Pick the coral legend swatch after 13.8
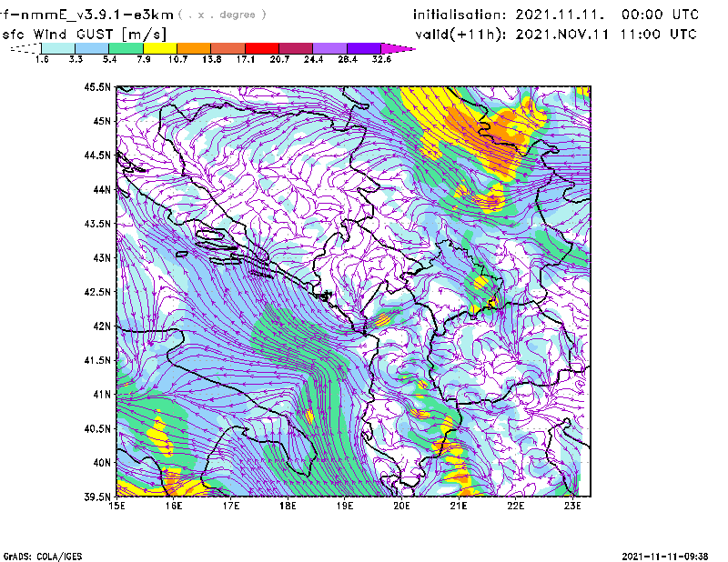 click(x=228, y=48)
